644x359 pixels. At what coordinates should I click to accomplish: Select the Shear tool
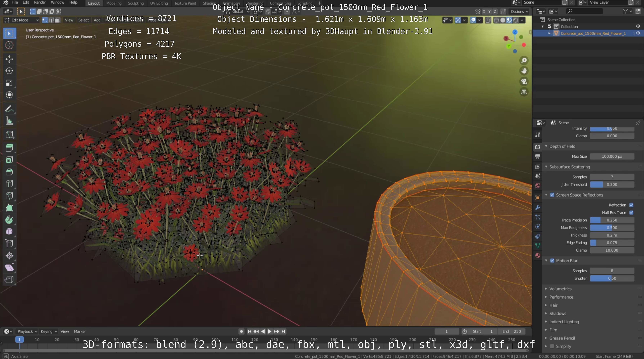(10, 268)
